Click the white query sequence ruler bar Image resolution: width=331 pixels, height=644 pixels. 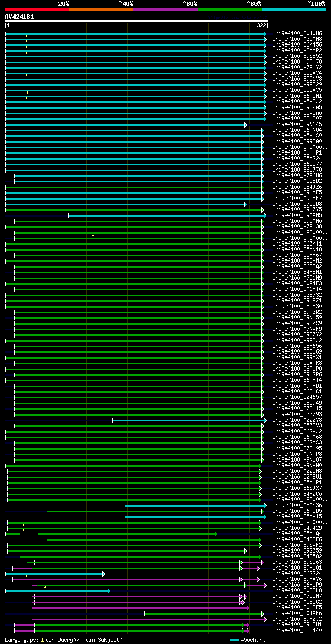click(137, 21)
